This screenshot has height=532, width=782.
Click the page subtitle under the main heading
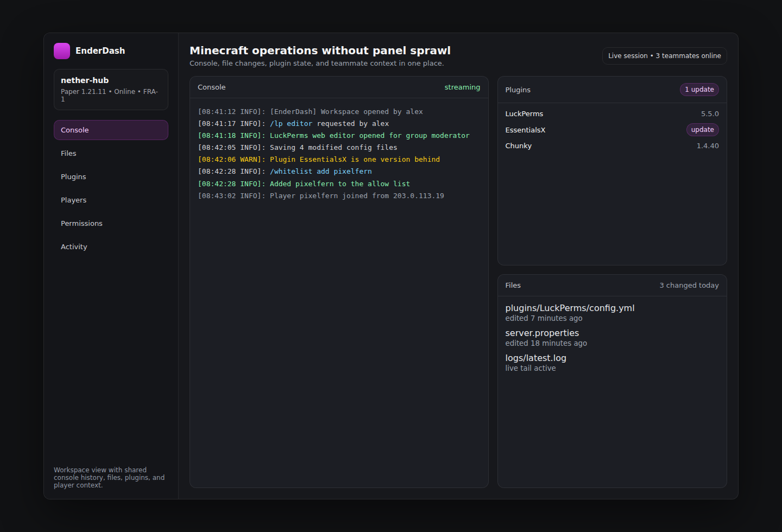coord(317,64)
